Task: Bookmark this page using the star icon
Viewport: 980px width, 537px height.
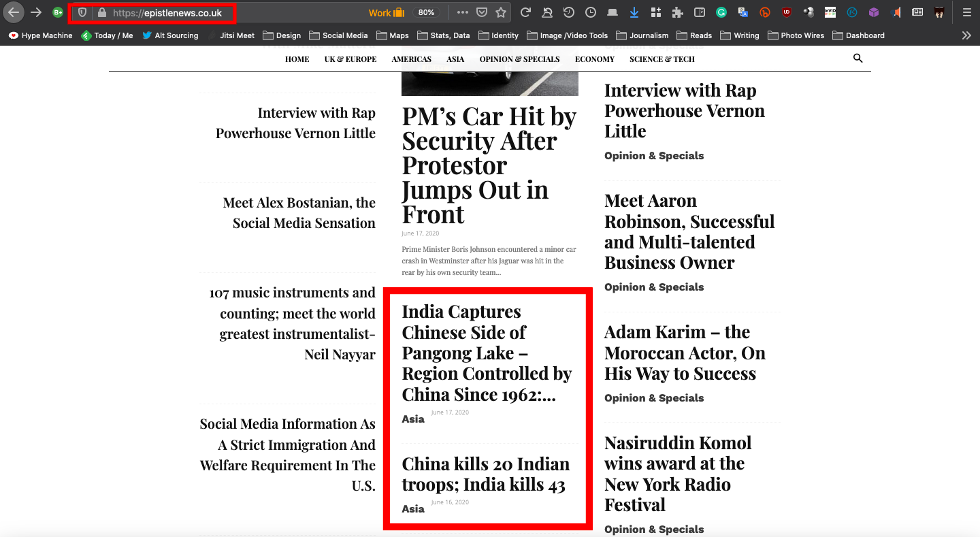Action: (501, 12)
